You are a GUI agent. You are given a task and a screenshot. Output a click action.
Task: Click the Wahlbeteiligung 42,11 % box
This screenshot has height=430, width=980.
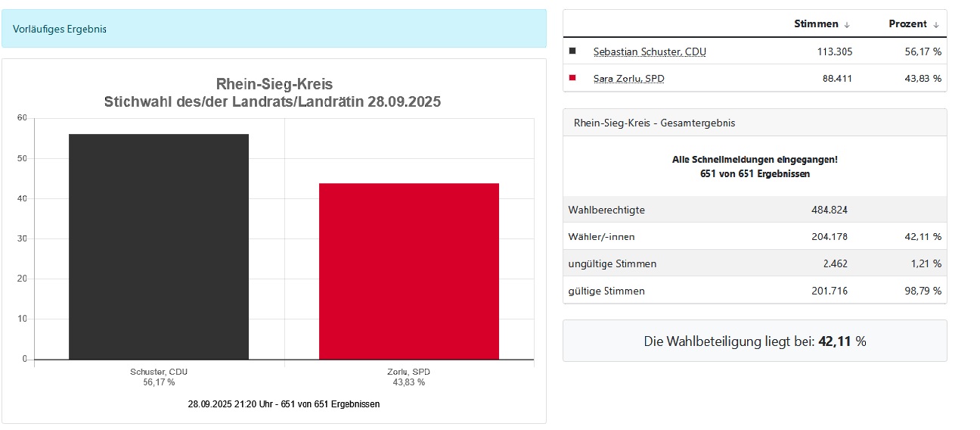tap(754, 341)
